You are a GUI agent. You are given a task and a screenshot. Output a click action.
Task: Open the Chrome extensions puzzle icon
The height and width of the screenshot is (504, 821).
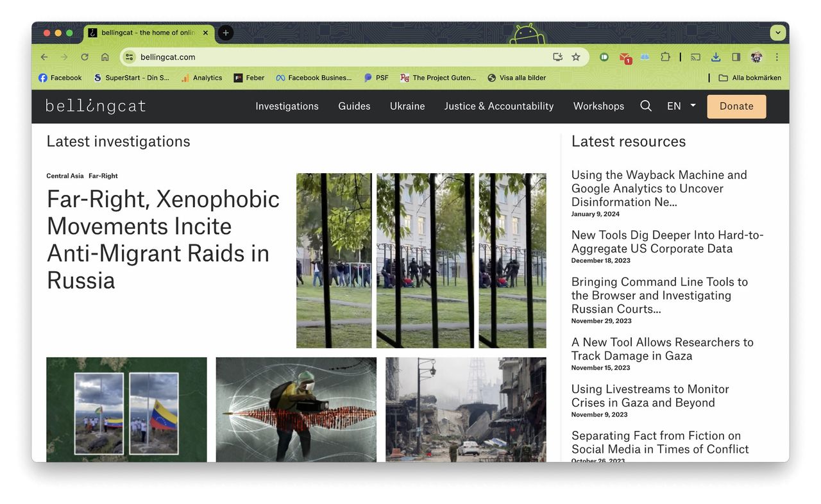(665, 57)
